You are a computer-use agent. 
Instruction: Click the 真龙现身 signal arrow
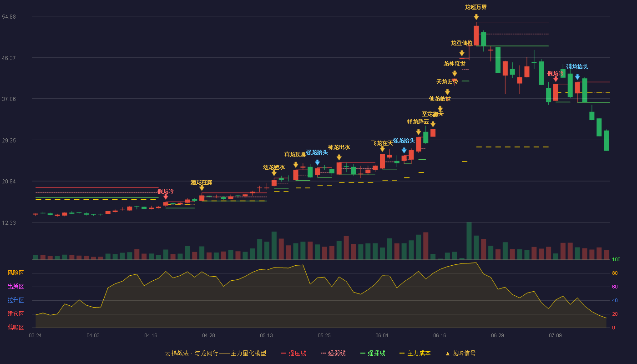pyautogui.click(x=296, y=165)
